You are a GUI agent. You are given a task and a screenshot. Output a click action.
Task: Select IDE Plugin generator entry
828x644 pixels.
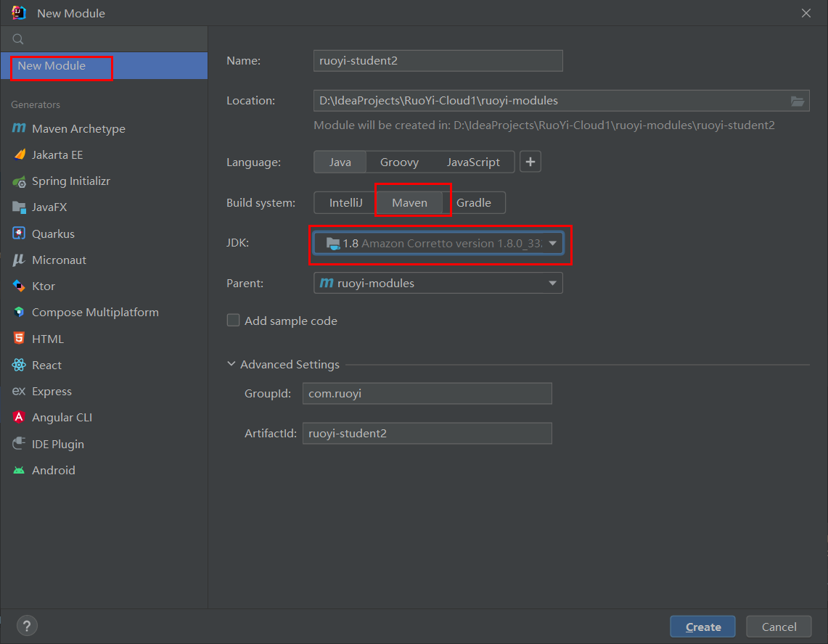[x=104, y=444]
